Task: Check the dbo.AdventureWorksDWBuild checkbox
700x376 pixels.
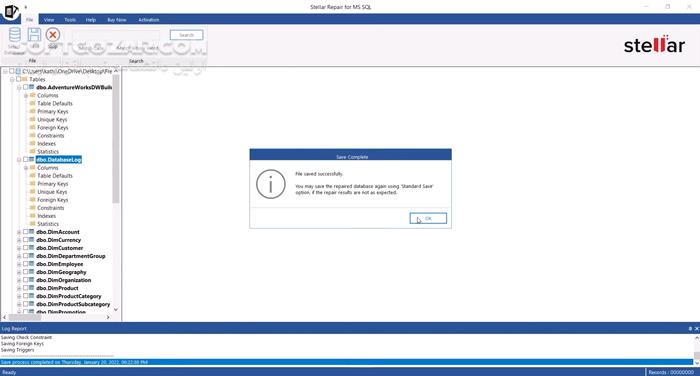Action: pos(25,87)
